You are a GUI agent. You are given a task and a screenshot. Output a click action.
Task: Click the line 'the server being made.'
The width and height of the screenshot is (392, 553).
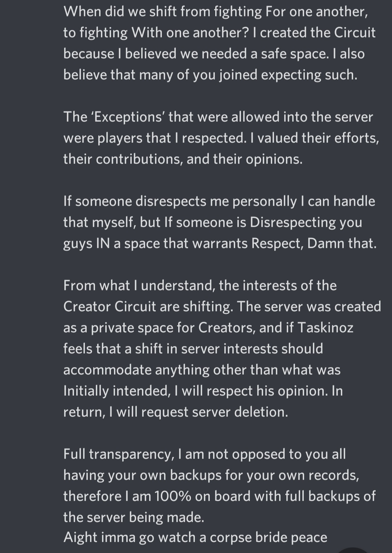pos(134,517)
